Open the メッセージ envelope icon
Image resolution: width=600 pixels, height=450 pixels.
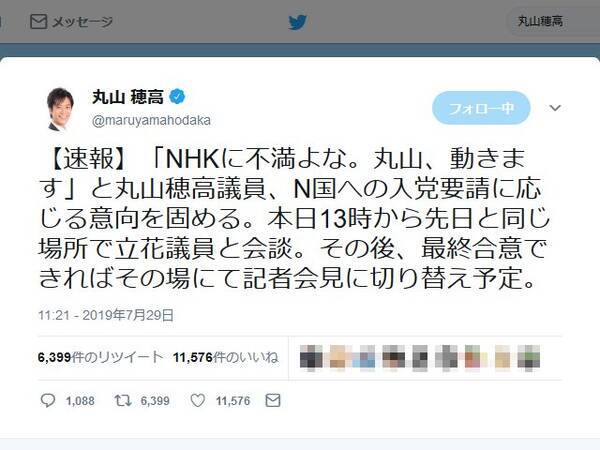click(38, 22)
